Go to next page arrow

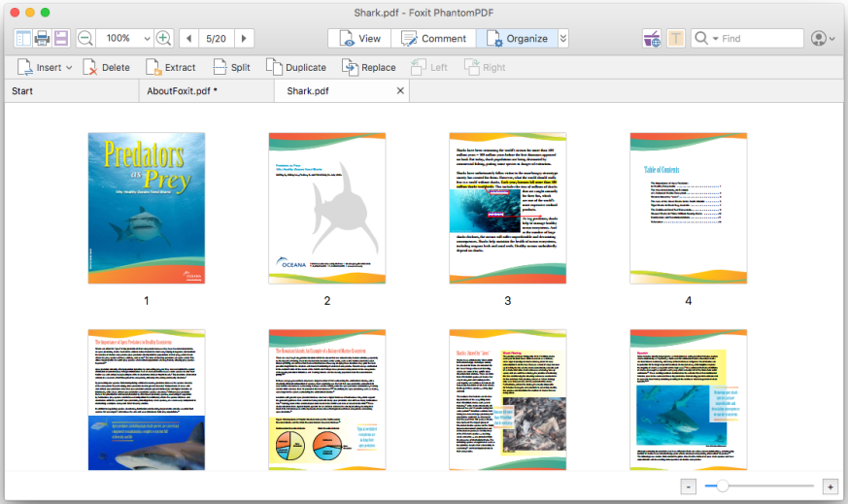pyautogui.click(x=244, y=39)
